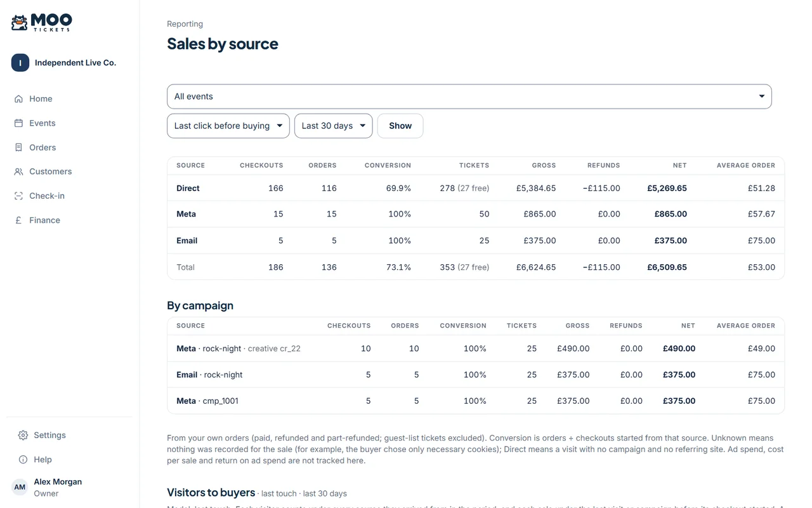This screenshot has height=508, width=812.
Task: Click the Total row label
Action: (x=185, y=267)
